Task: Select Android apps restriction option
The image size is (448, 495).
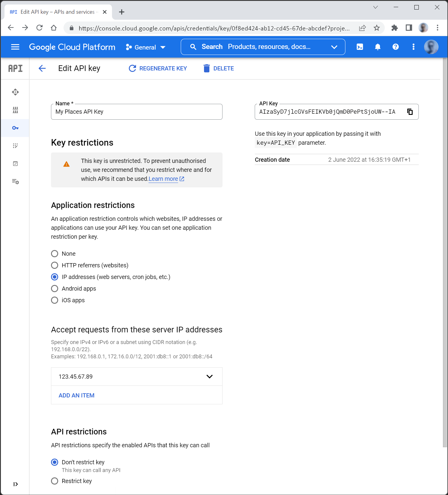Action: [x=55, y=289]
